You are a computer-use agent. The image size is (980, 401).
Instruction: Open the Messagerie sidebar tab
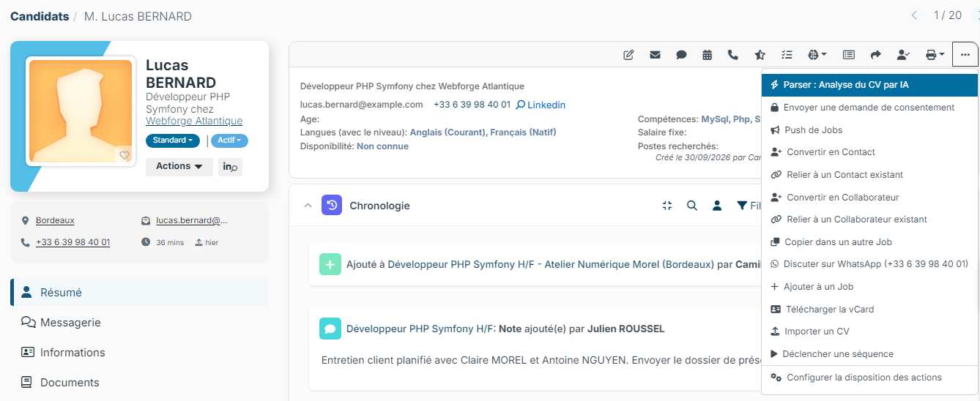pyautogui.click(x=139, y=323)
